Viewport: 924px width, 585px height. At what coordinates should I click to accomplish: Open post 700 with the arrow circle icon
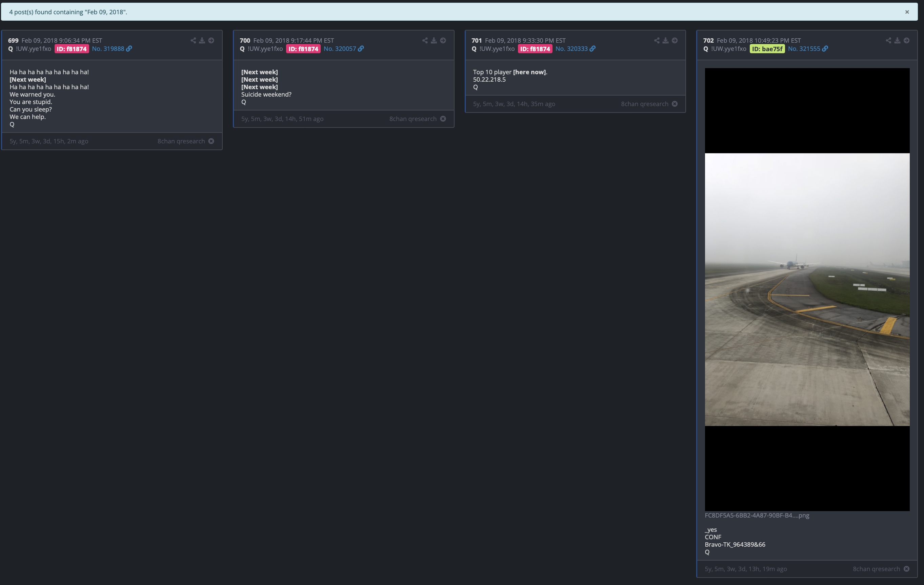[x=443, y=40]
